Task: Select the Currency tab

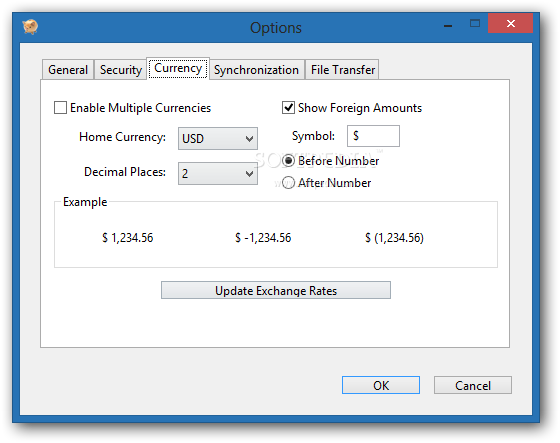Action: tap(178, 68)
